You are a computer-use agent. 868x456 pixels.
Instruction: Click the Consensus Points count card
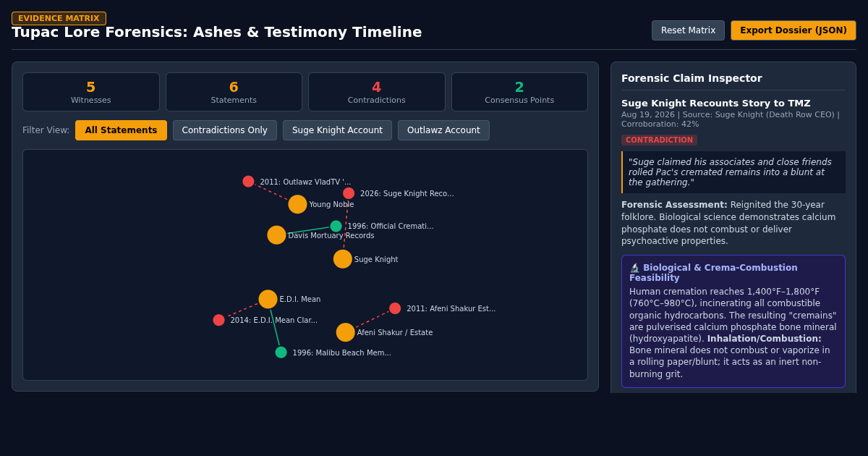(x=519, y=92)
